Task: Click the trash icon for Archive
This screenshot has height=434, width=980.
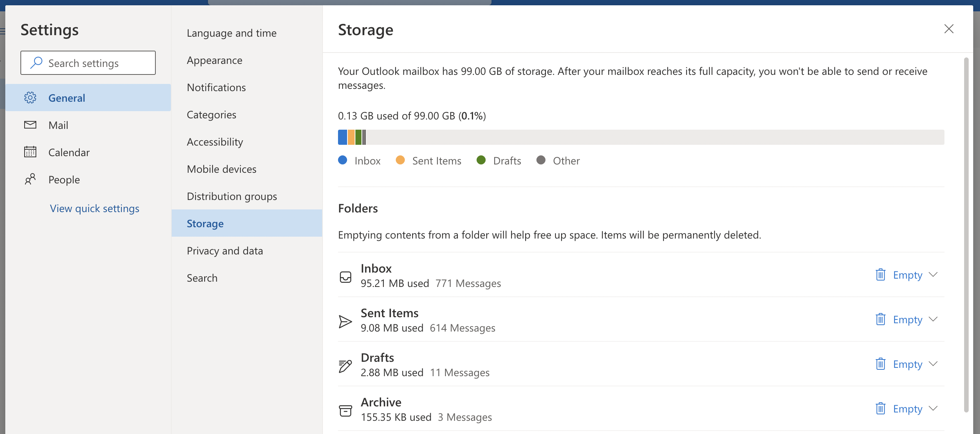Action: pyautogui.click(x=880, y=409)
